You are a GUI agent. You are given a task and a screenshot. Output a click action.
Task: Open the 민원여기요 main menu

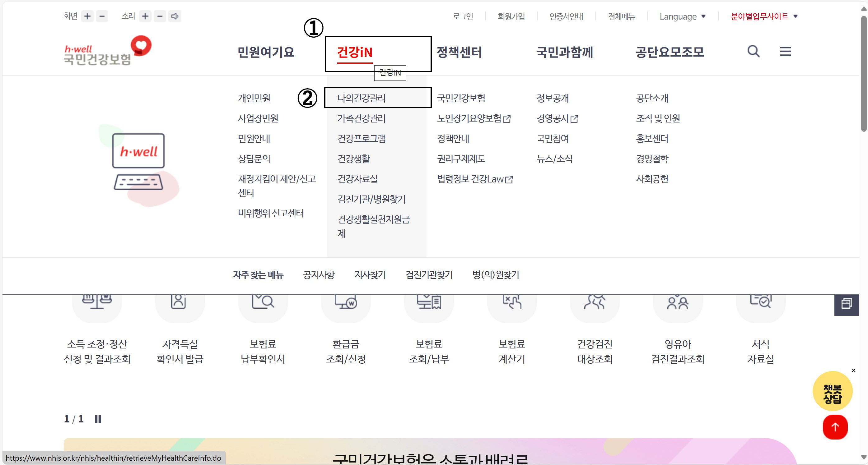[x=266, y=52]
